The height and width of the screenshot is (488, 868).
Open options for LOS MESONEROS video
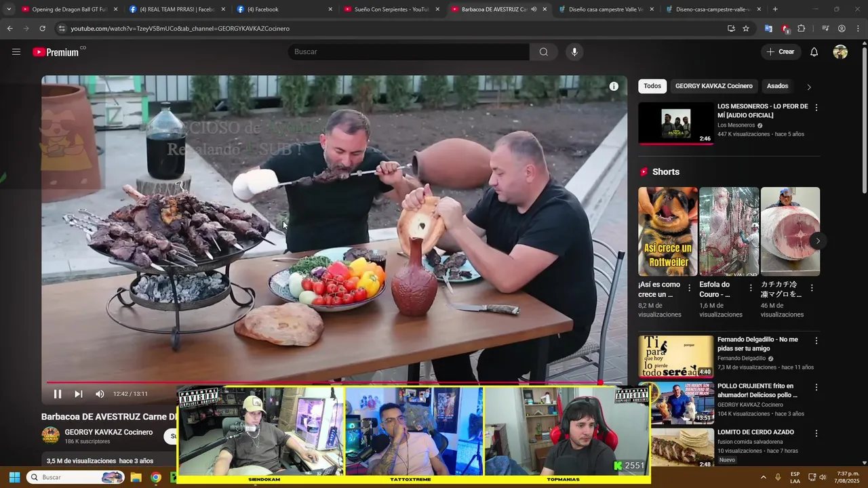point(816,108)
